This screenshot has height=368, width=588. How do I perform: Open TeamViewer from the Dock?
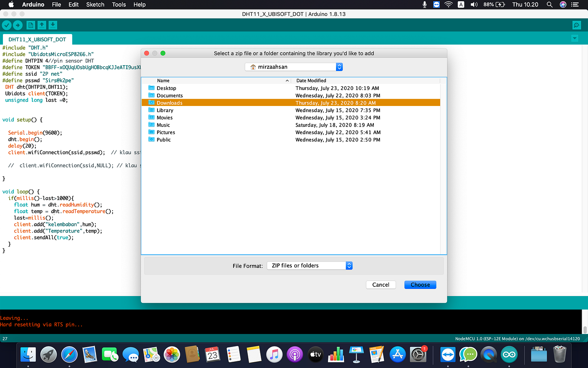coord(447,355)
